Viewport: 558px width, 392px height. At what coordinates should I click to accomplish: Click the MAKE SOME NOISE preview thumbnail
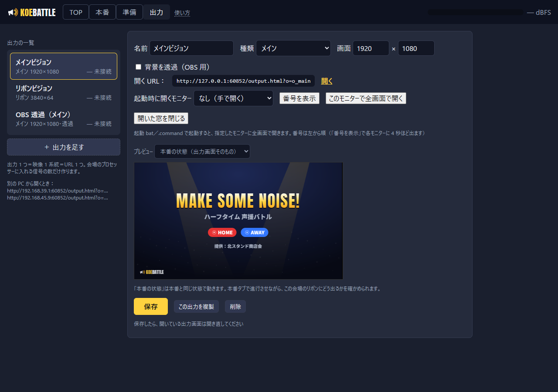coord(238,221)
